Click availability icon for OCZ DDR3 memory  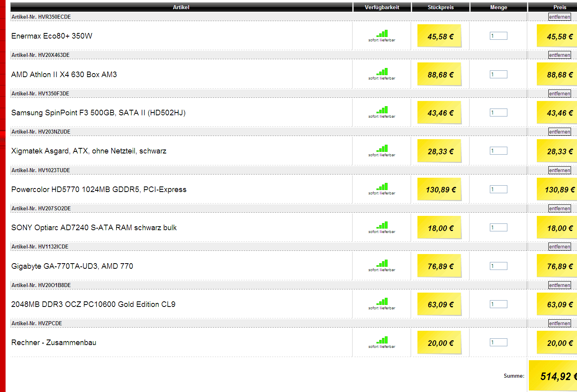(382, 302)
